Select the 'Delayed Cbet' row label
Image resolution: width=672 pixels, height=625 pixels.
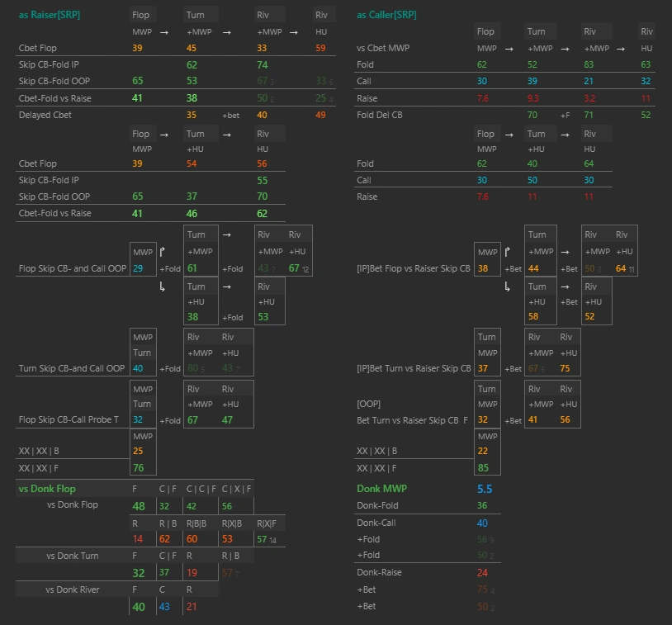45,115
